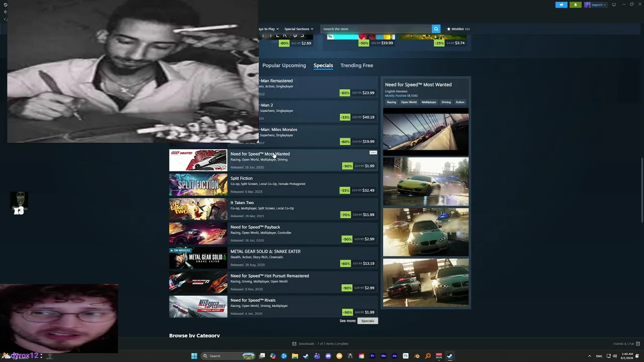
Task: Open the yellow Porsche preview screenshot
Action: pos(426,182)
